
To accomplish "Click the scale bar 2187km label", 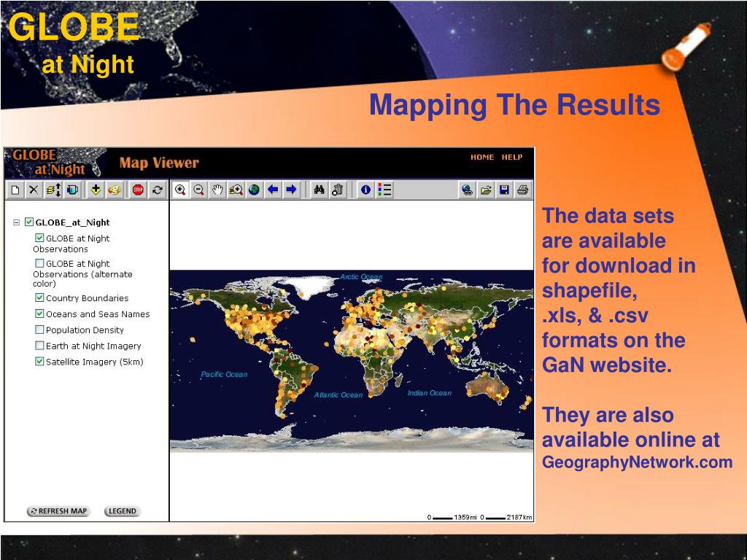I will (x=519, y=517).
